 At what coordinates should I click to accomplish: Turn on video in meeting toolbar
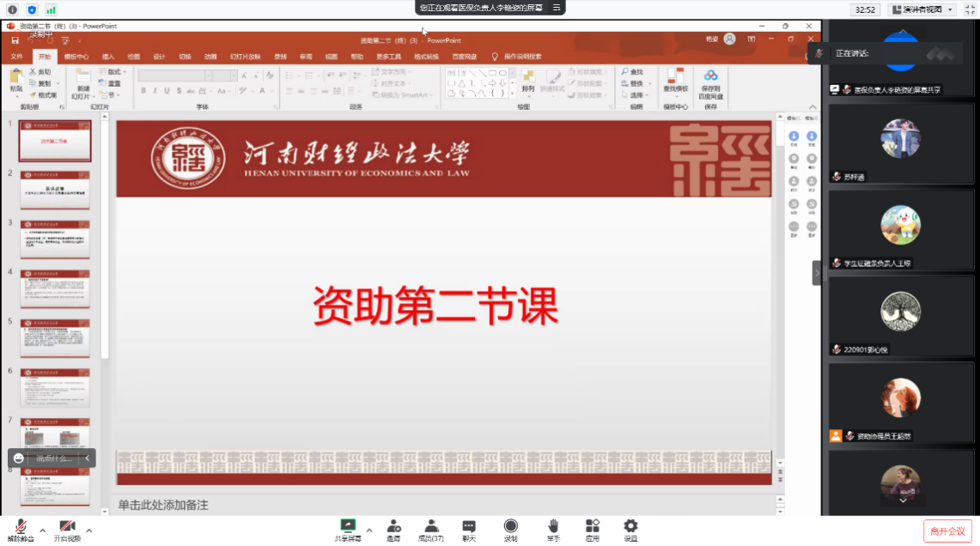67,531
